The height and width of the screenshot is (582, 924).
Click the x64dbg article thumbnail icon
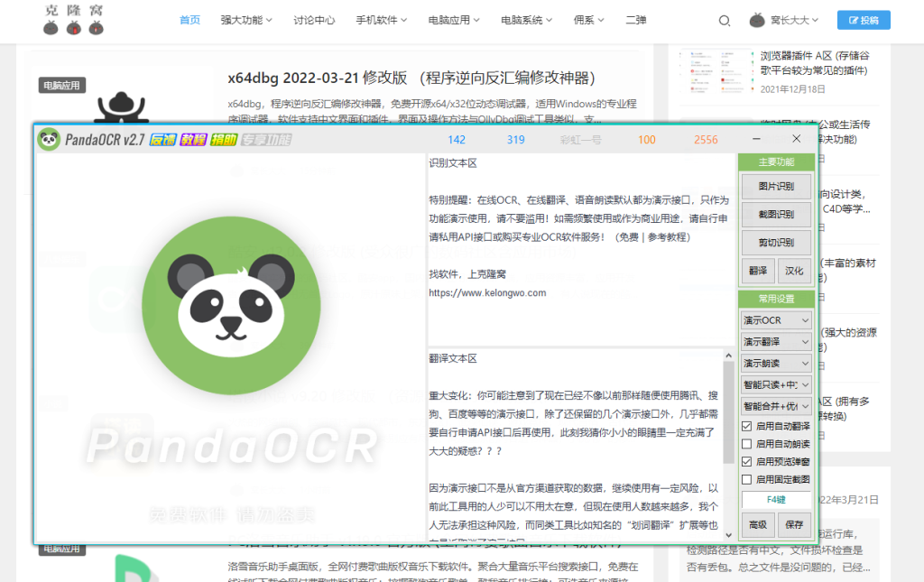(x=122, y=107)
